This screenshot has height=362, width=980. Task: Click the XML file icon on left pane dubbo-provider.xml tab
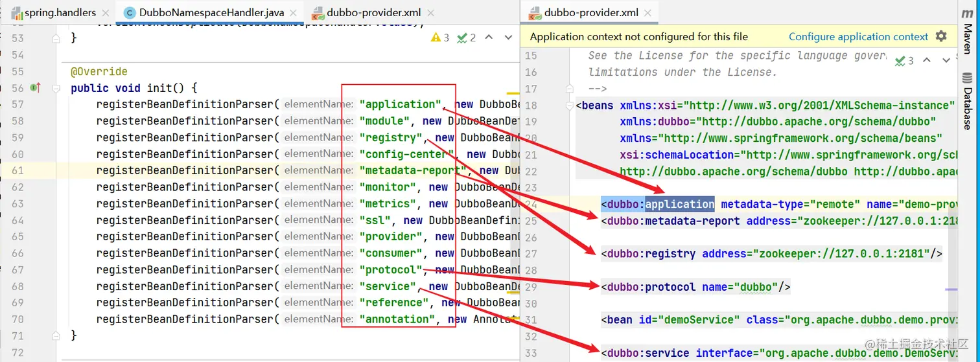click(x=318, y=12)
